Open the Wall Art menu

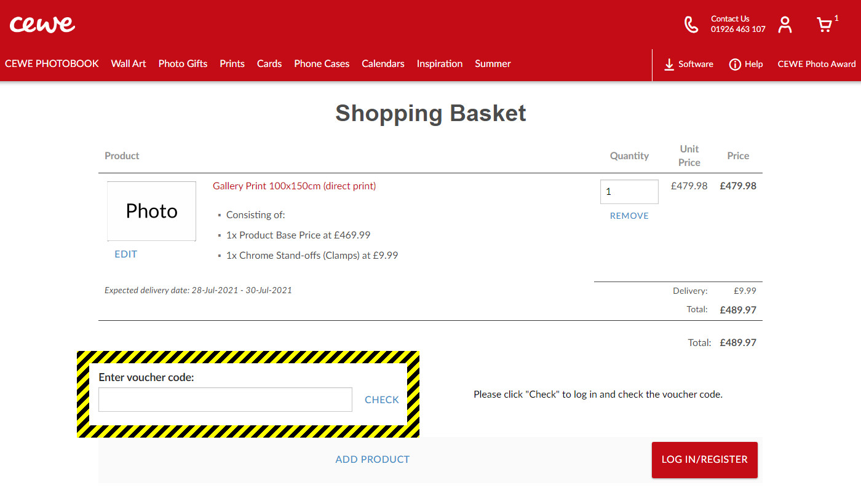tap(129, 63)
